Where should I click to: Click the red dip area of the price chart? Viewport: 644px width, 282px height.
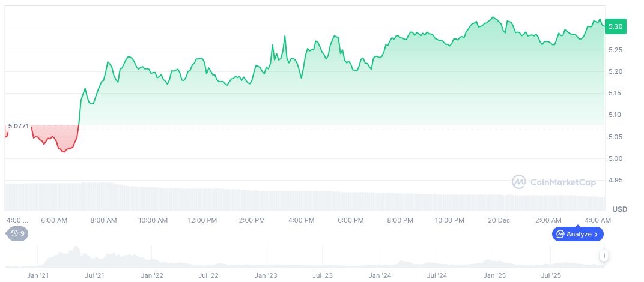pos(57,137)
